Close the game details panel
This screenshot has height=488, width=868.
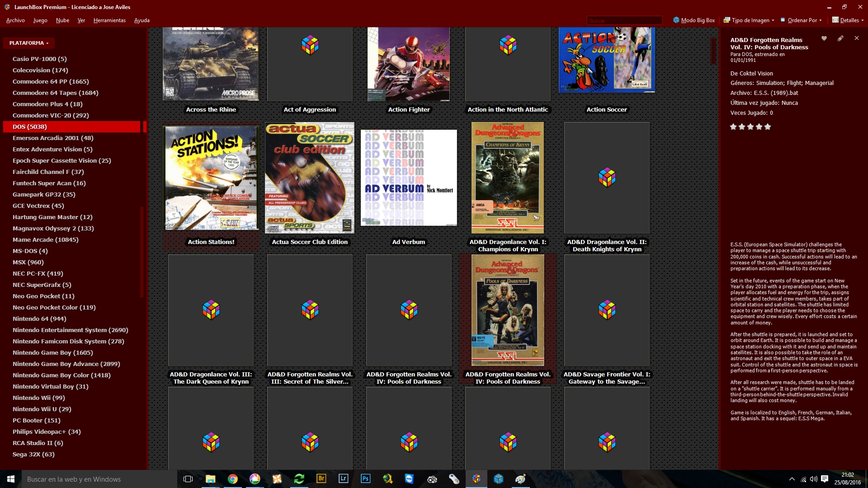click(x=857, y=38)
